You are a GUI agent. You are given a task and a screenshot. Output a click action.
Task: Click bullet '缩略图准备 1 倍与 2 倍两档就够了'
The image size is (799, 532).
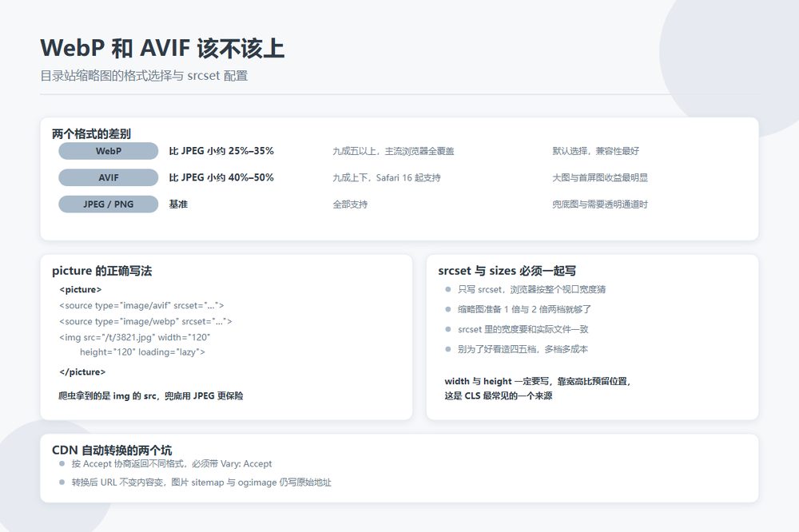click(x=524, y=309)
